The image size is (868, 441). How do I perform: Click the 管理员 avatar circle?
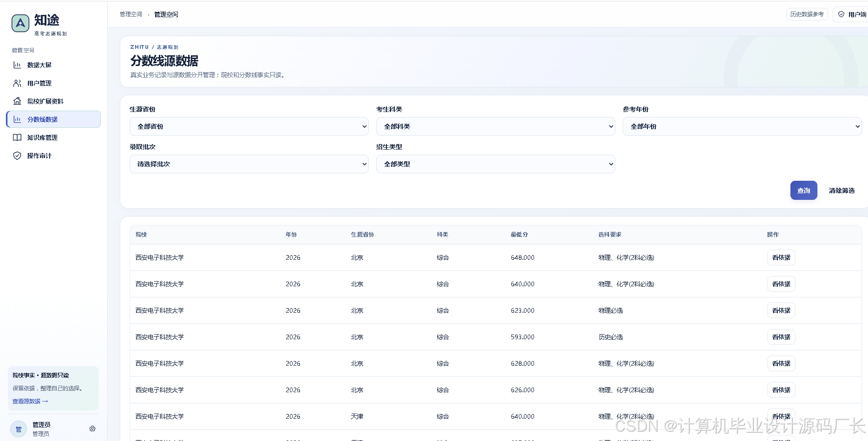click(19, 429)
